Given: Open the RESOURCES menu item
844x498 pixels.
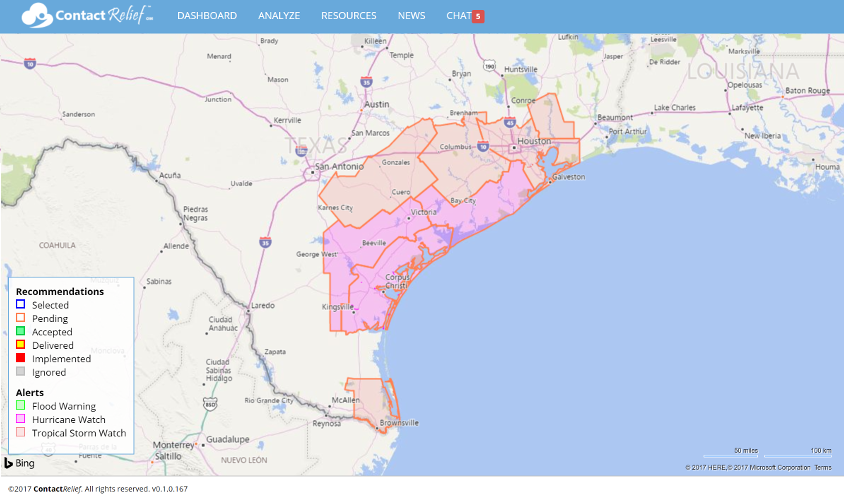Looking at the screenshot, I should [x=348, y=16].
